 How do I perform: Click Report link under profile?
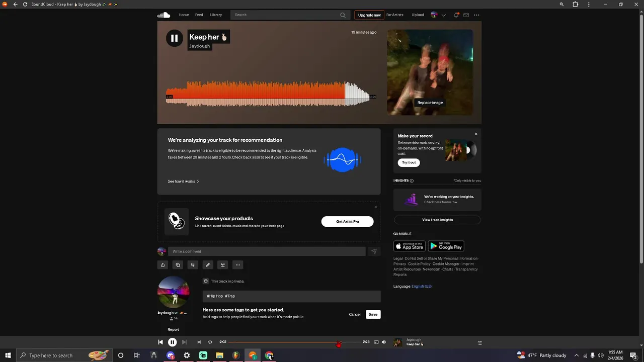[x=173, y=330]
